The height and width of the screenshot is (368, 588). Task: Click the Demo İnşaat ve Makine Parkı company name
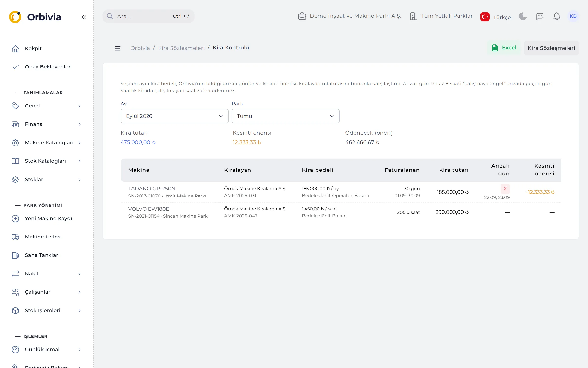355,16
